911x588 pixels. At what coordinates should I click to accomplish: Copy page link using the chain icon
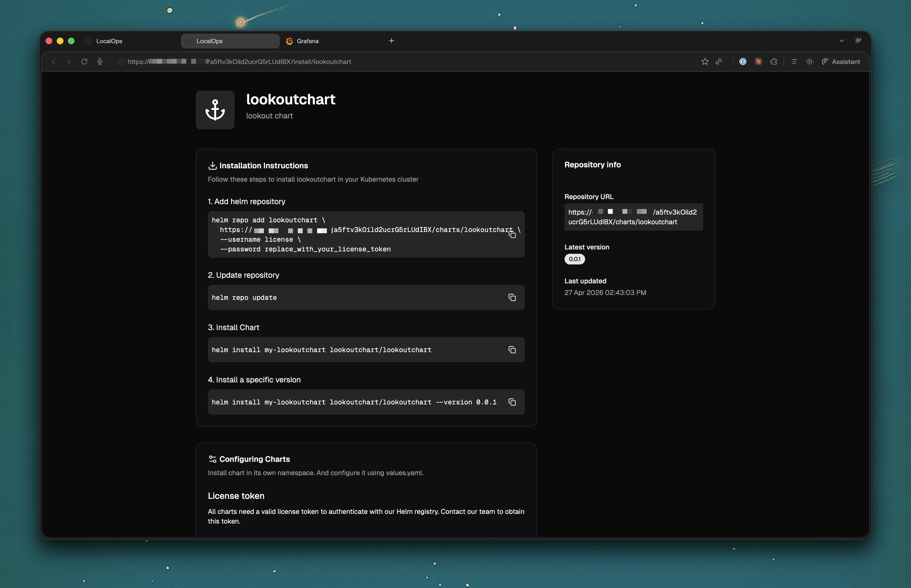(x=719, y=62)
